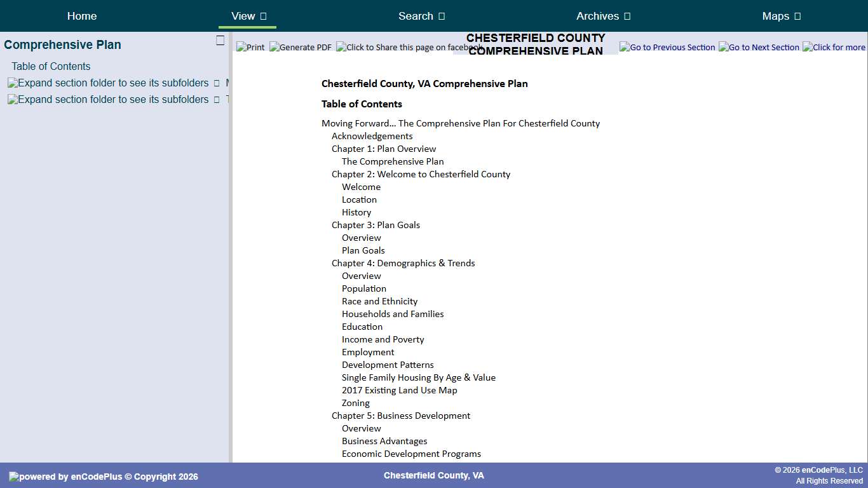
Task: Expand the View menu dropdown
Action: click(247, 16)
